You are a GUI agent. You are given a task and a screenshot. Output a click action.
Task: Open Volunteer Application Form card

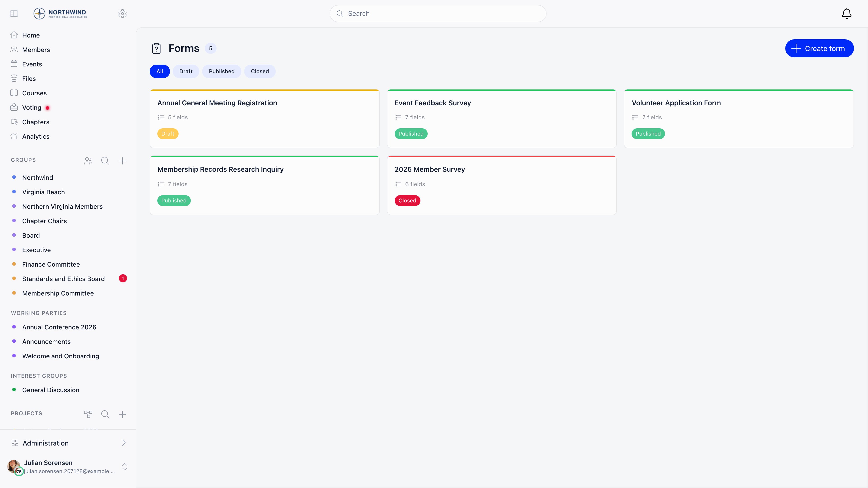[739, 119]
